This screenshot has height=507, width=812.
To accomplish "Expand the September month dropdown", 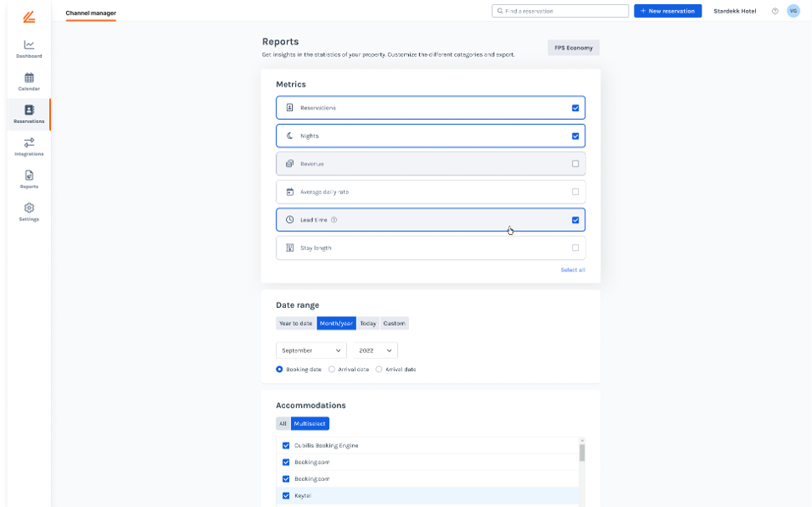I will [x=311, y=350].
